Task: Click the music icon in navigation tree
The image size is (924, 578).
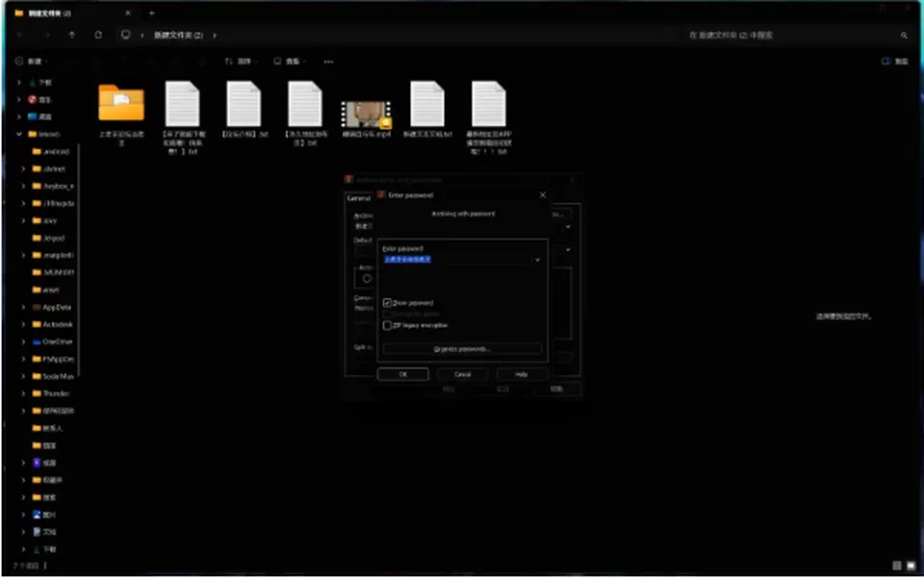Action: [33, 99]
